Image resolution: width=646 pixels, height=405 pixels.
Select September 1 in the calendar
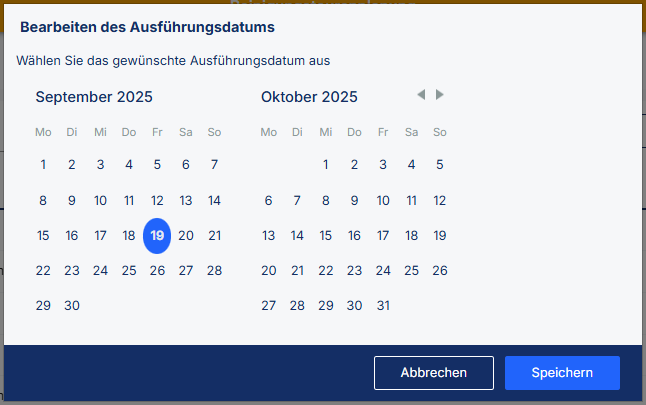coord(43,165)
